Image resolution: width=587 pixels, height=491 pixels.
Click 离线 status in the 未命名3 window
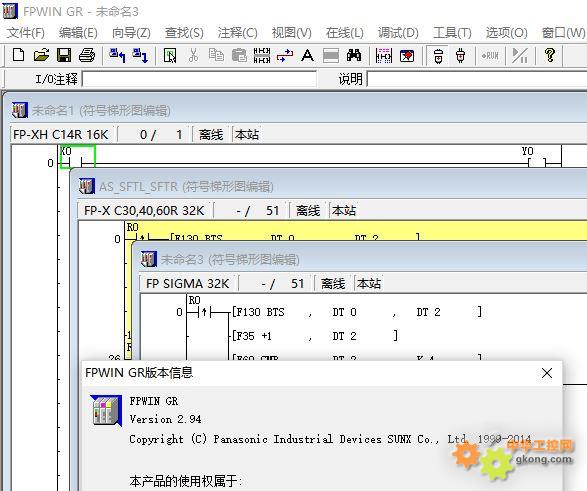333,283
